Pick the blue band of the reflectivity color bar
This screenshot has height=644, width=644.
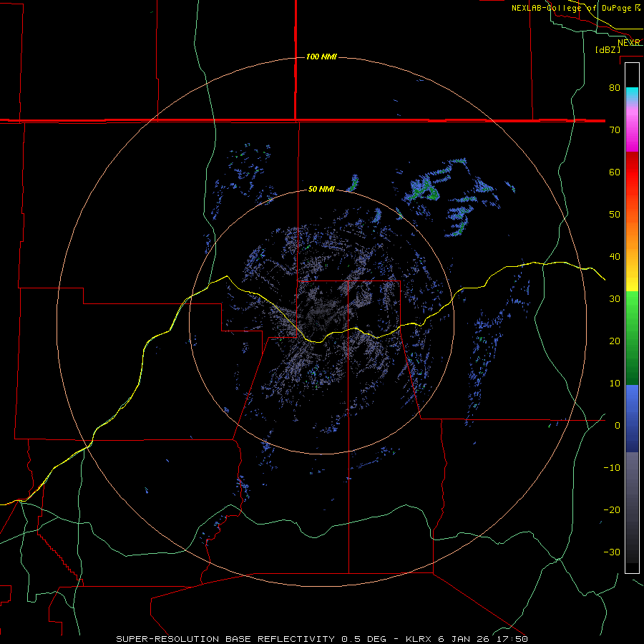point(632,418)
